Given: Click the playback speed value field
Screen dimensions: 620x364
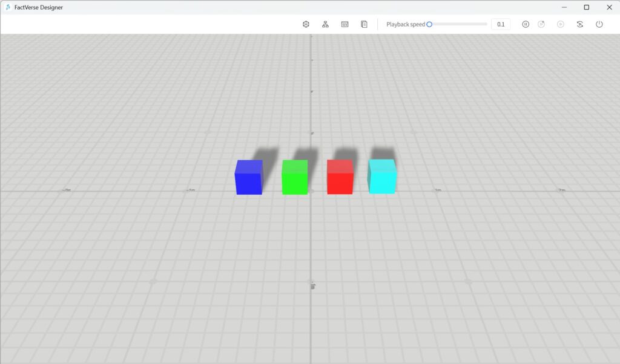Looking at the screenshot, I should coord(500,24).
